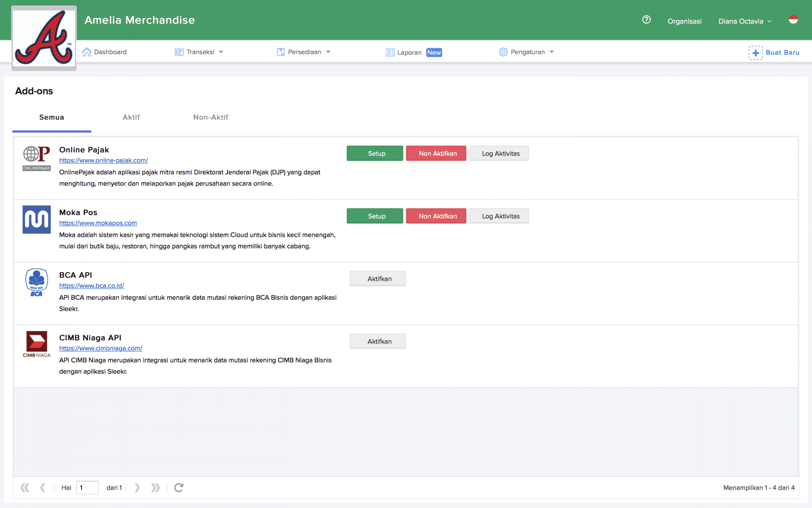The height and width of the screenshot is (508, 812).
Task: Select the Semua tab
Action: tap(52, 117)
